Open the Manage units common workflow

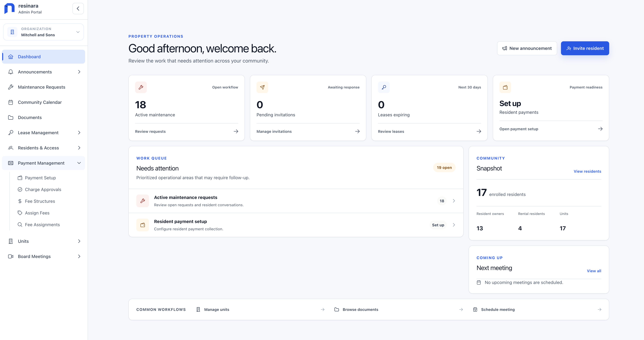[260, 310]
